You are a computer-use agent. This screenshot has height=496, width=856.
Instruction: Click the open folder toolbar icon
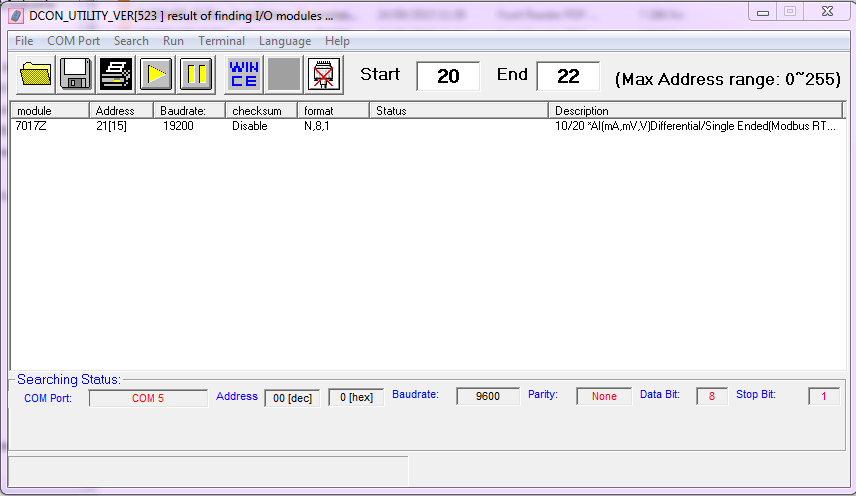[x=36, y=75]
